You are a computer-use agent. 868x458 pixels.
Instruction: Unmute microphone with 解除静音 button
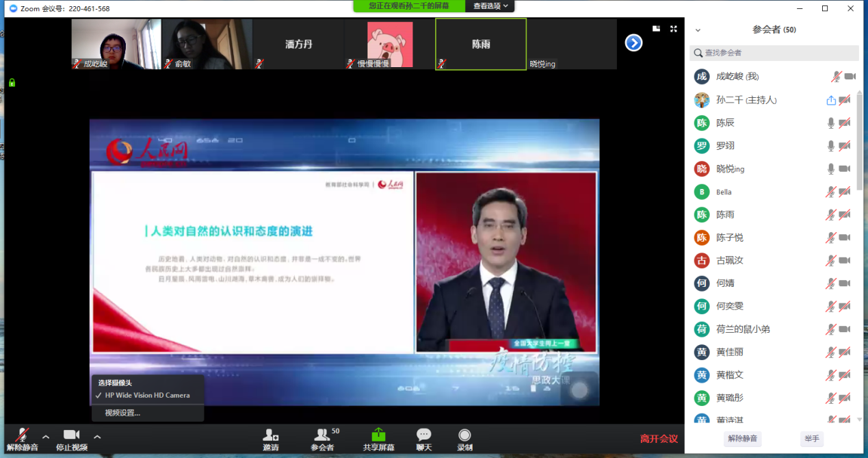pos(23,438)
